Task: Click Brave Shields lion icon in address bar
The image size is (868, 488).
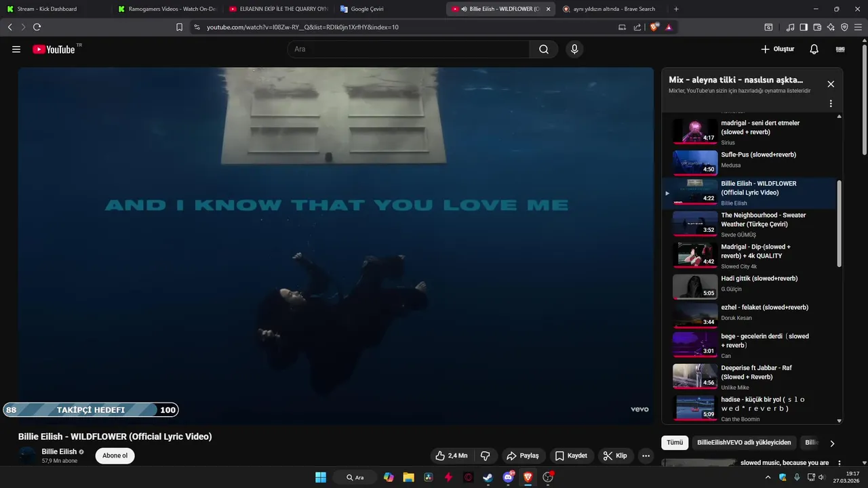Action: 654,27
